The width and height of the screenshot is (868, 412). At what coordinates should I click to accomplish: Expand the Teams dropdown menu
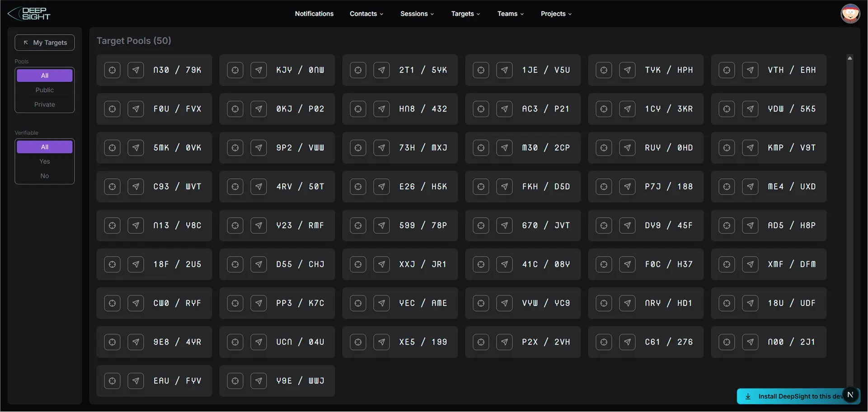(x=511, y=14)
